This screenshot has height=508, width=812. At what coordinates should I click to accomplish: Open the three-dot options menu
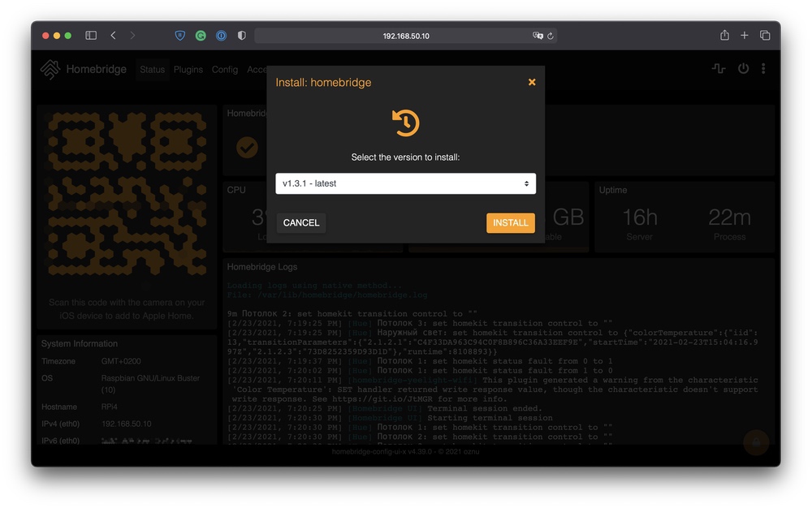point(763,68)
